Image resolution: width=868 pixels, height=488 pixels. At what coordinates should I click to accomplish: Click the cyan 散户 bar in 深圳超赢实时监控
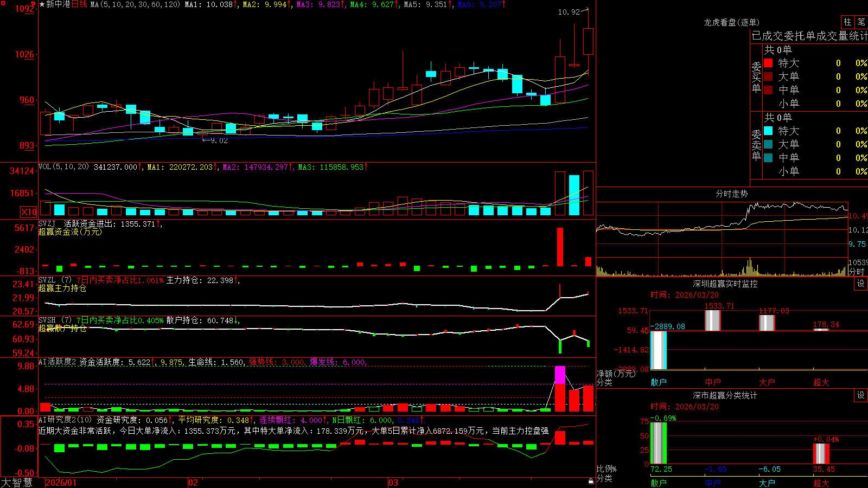pyautogui.click(x=659, y=350)
